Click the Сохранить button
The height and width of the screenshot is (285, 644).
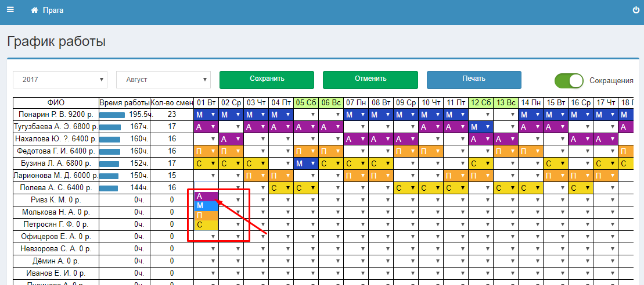tap(267, 80)
